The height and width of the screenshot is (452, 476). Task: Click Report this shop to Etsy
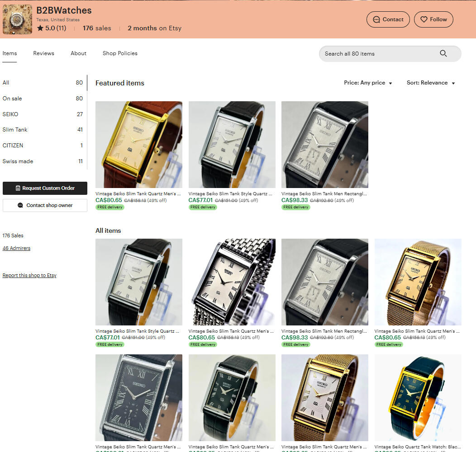29,275
